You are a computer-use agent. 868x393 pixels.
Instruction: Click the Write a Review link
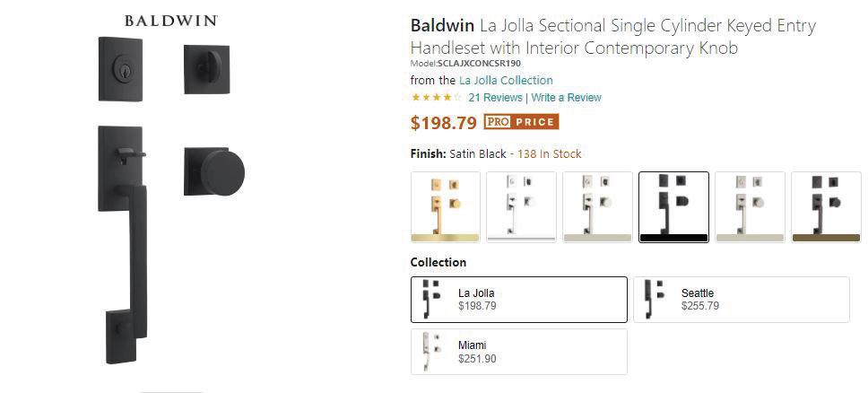tap(567, 98)
